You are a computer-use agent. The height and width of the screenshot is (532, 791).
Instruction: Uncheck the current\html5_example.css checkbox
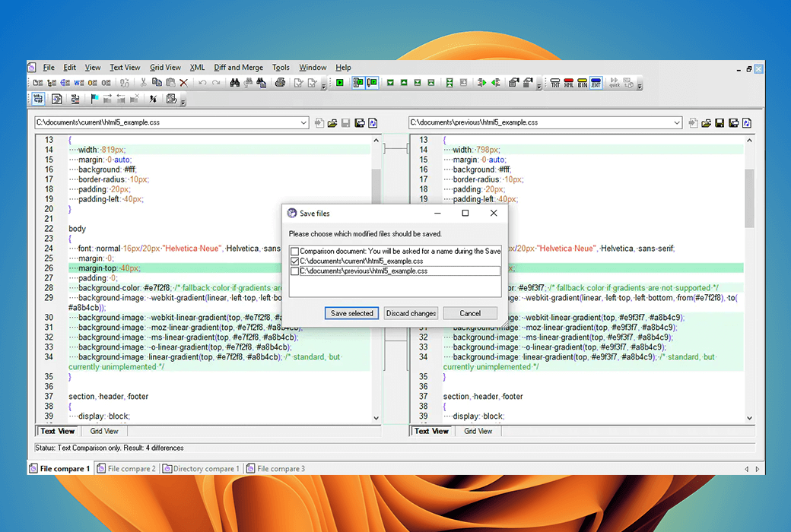(294, 261)
